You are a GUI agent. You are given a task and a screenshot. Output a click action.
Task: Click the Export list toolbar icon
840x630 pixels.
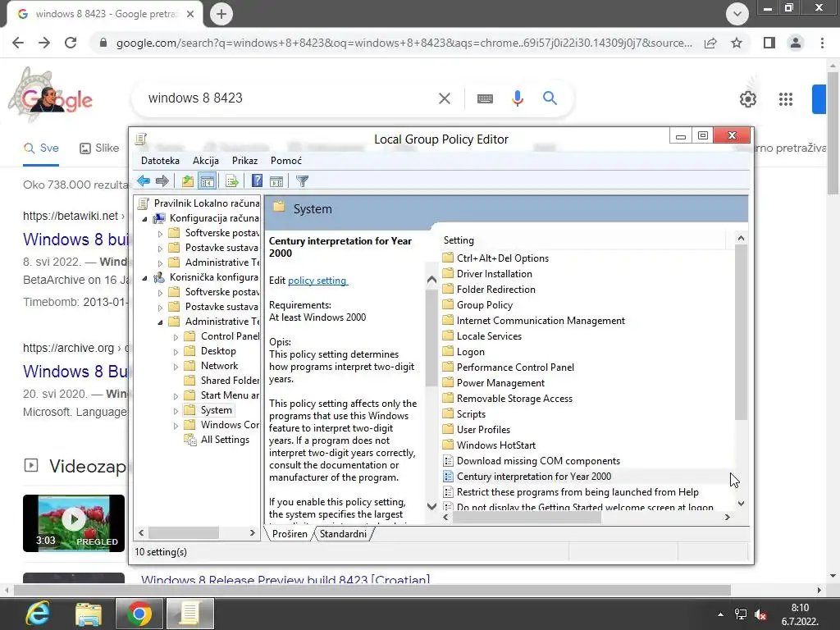(232, 181)
